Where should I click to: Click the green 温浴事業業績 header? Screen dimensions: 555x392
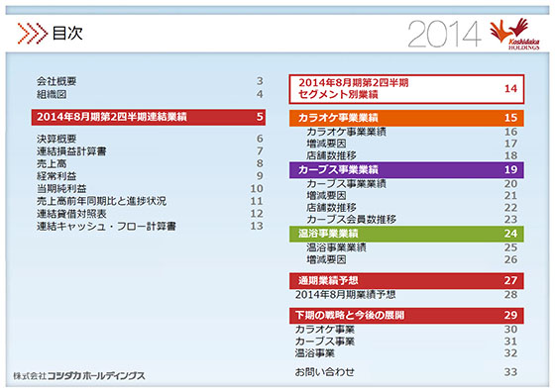[x=406, y=234]
